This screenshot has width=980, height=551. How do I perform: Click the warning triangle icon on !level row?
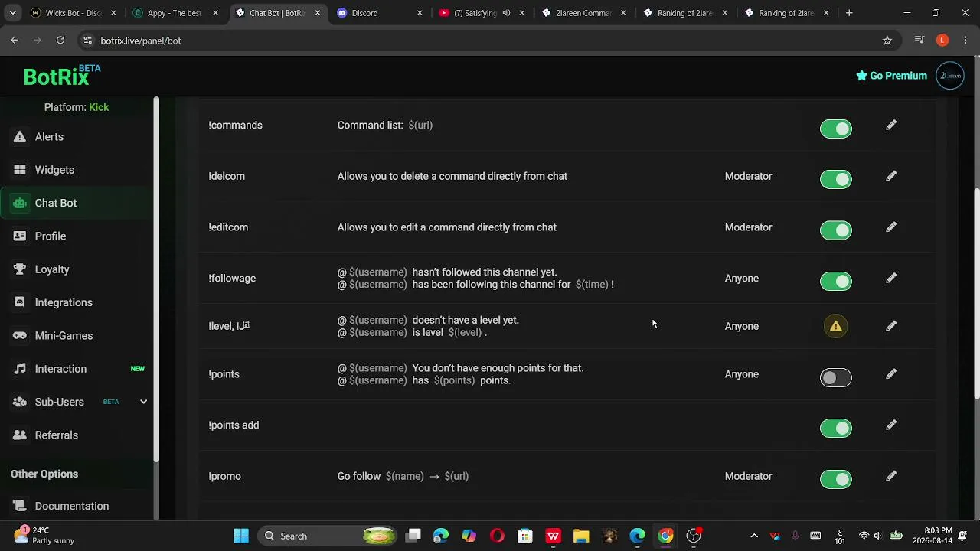tap(835, 326)
